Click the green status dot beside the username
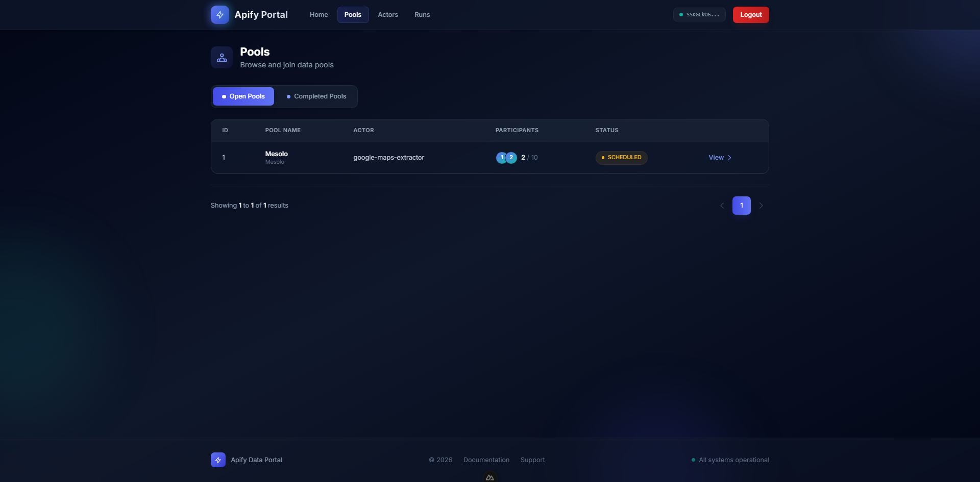The width and height of the screenshot is (980, 482). [681, 15]
